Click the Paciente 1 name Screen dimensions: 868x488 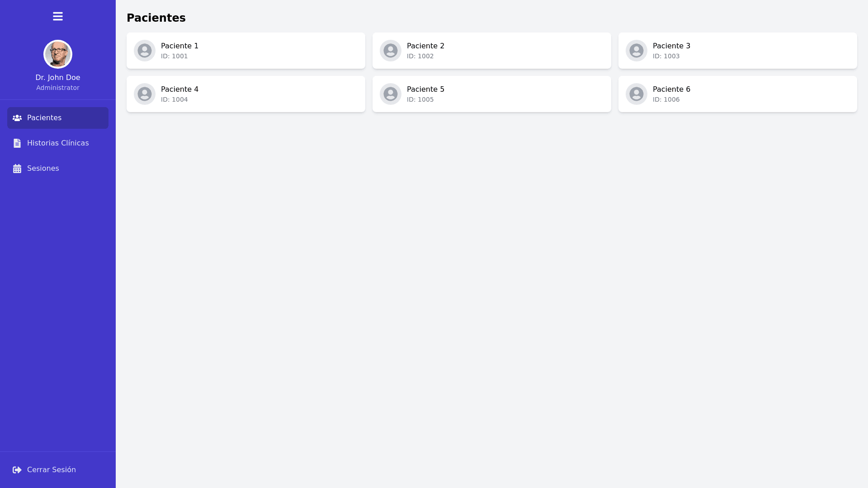click(x=179, y=46)
